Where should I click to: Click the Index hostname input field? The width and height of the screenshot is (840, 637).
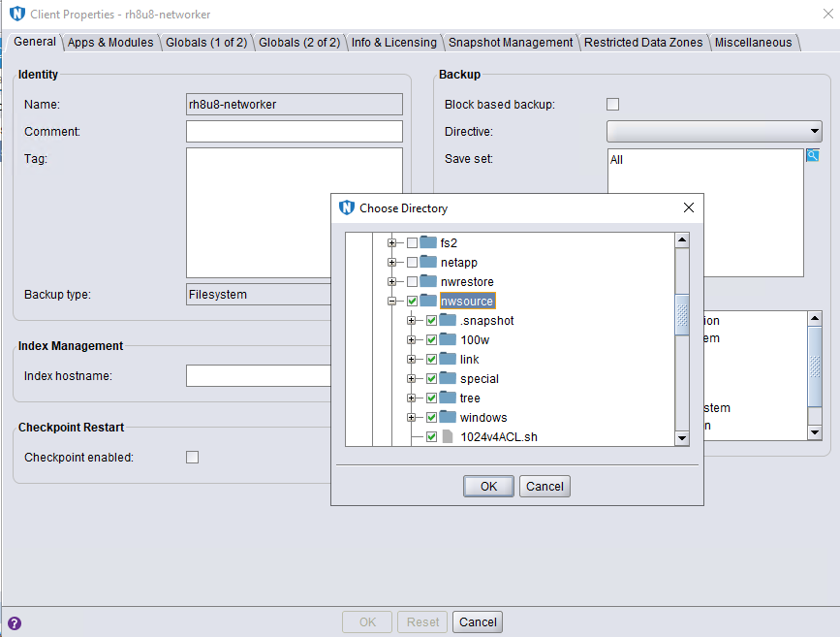point(259,375)
